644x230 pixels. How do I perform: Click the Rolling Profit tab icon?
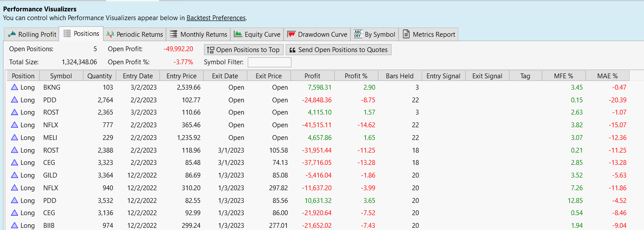pos(12,34)
